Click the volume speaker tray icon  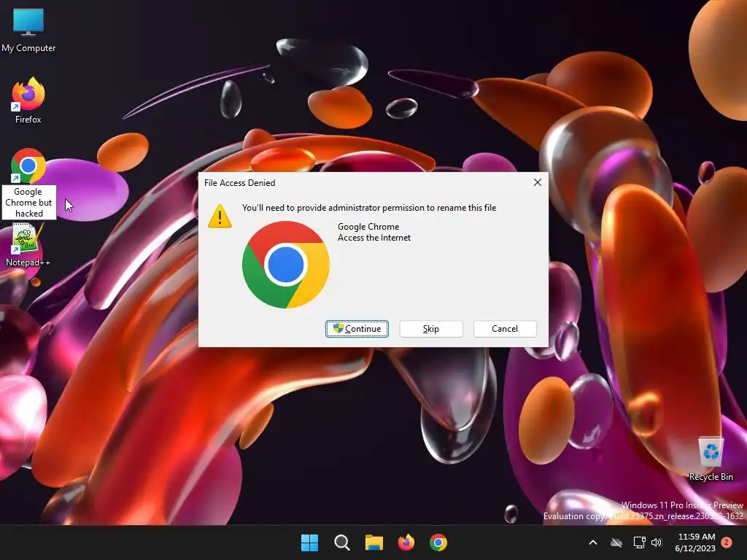coord(657,542)
